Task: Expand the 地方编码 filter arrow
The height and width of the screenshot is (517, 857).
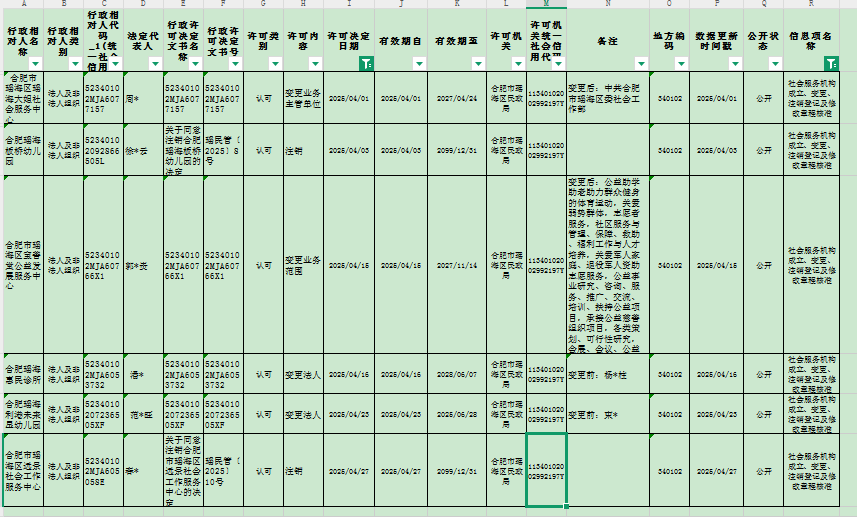Action: click(x=683, y=63)
